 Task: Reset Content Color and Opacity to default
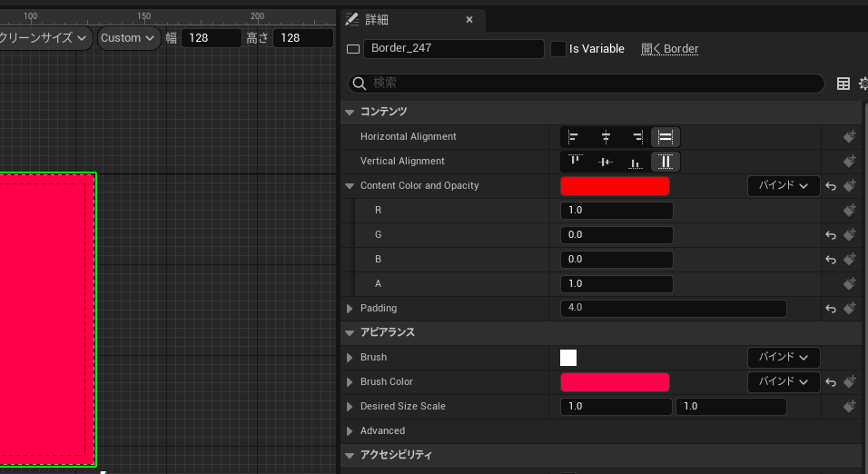831,186
